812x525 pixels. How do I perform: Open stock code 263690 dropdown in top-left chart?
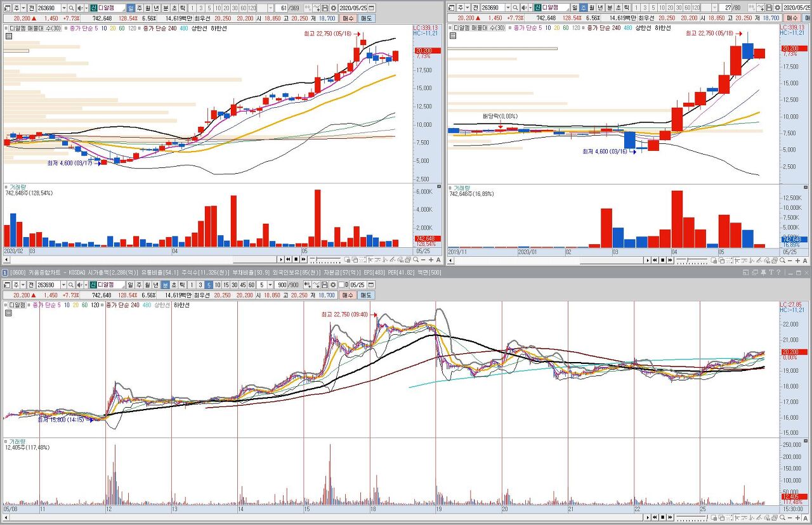coord(63,8)
